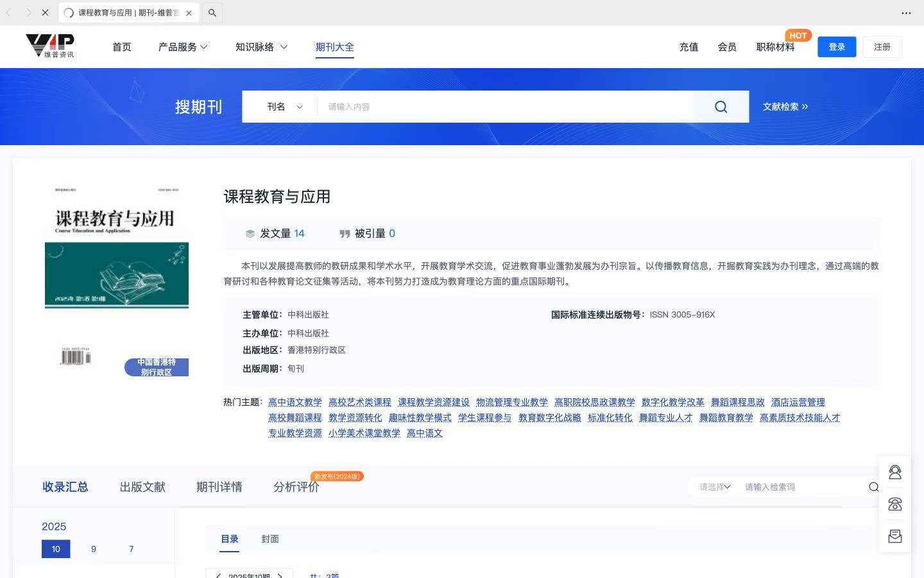Click the customer service avatar icon
The width and height of the screenshot is (924, 578).
point(894,472)
